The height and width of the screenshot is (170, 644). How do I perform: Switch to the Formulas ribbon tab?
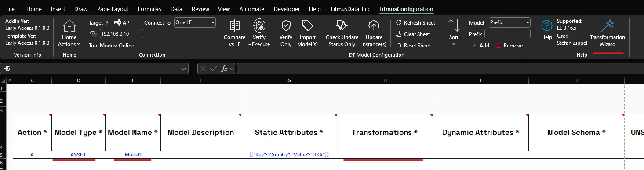(x=149, y=9)
